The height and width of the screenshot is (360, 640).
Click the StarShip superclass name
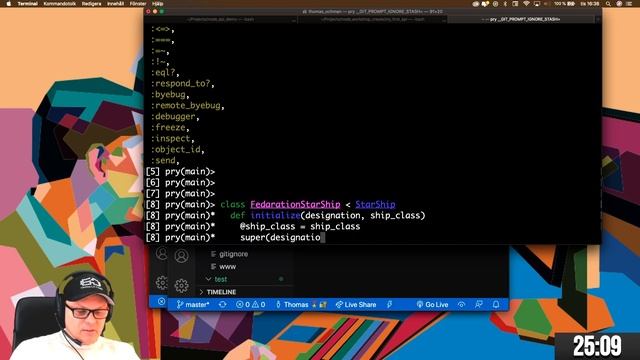375,204
